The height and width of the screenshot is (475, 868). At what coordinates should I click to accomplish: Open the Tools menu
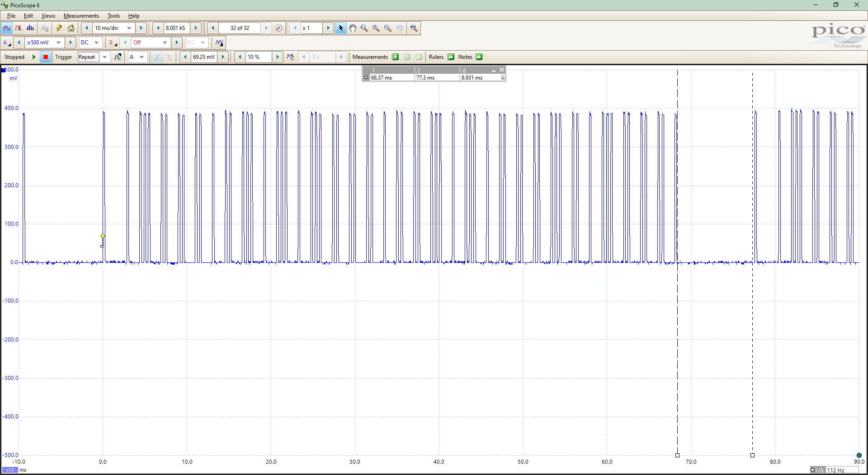113,16
